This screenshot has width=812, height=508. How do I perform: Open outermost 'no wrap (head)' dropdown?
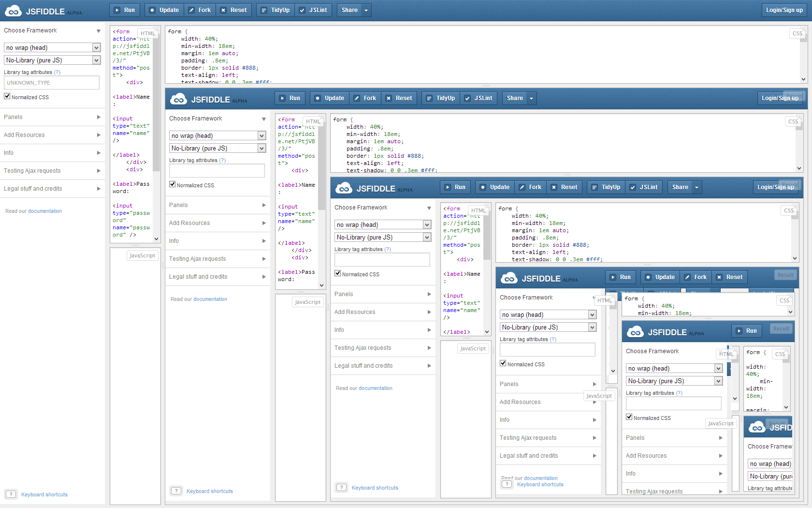52,47
